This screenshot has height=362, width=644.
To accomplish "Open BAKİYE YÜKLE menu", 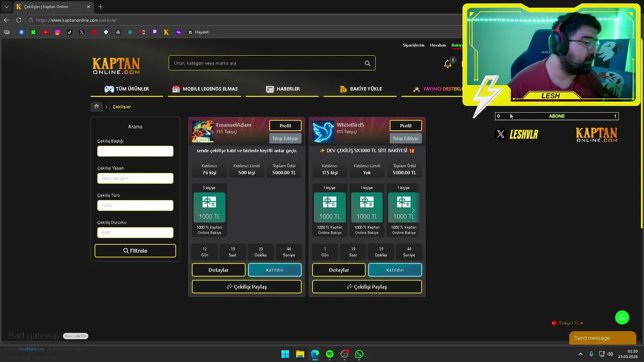I will pos(361,89).
